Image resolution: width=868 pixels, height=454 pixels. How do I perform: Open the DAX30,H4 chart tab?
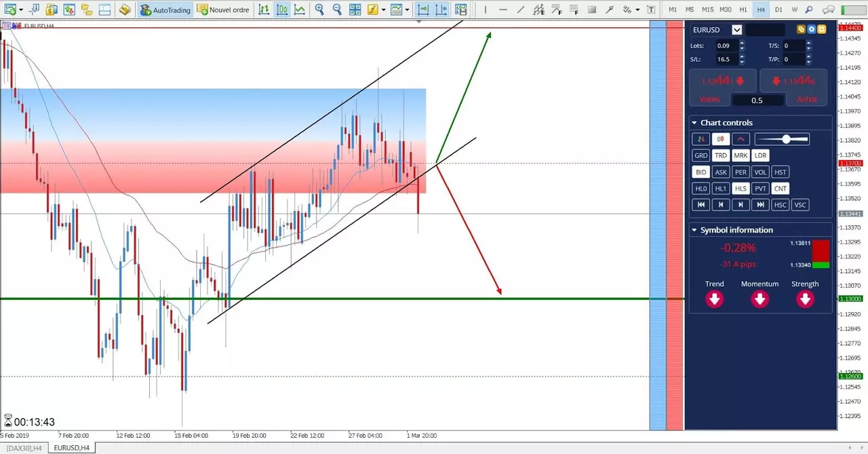24,448
